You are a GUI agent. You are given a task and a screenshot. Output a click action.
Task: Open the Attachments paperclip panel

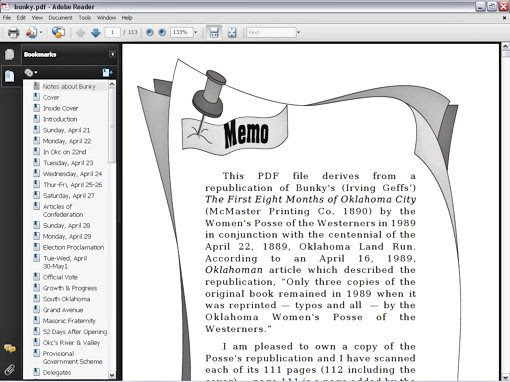coord(9,370)
